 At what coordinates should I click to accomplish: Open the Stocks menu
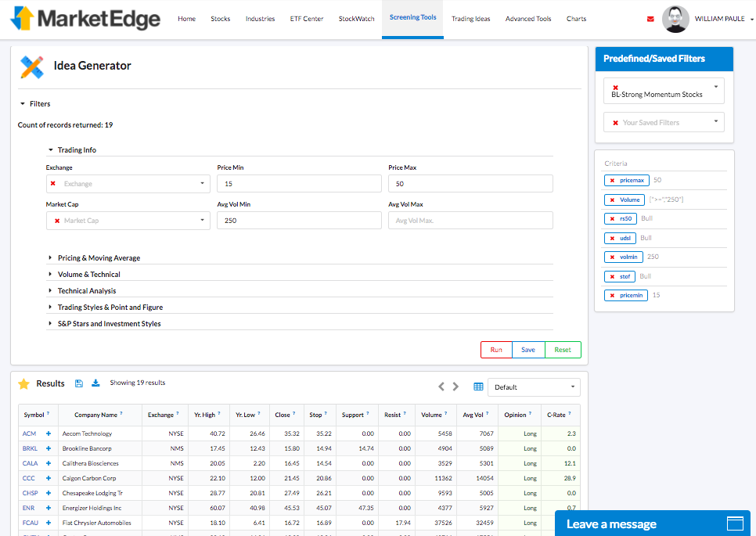(221, 19)
